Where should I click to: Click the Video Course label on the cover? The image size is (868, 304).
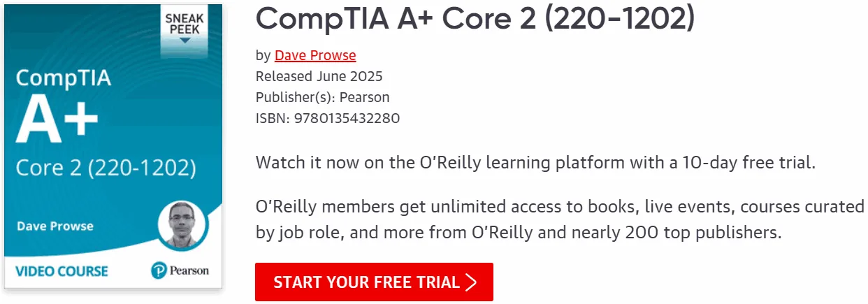point(62,270)
